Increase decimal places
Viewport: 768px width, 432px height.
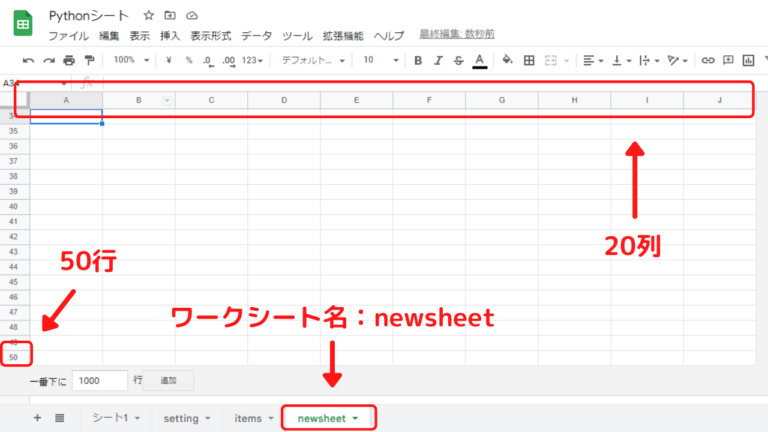click(x=229, y=61)
